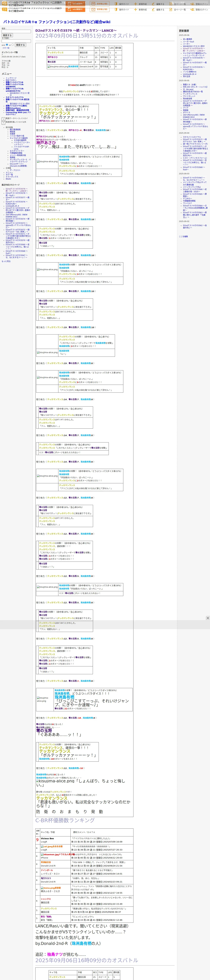
Task: Select the "and" radio button
Action: click(7, 45)
